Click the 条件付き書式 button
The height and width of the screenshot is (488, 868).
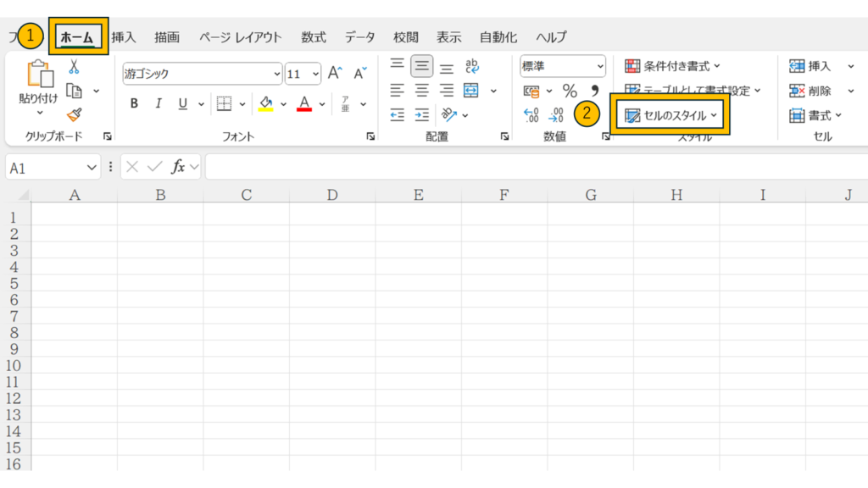click(x=672, y=66)
